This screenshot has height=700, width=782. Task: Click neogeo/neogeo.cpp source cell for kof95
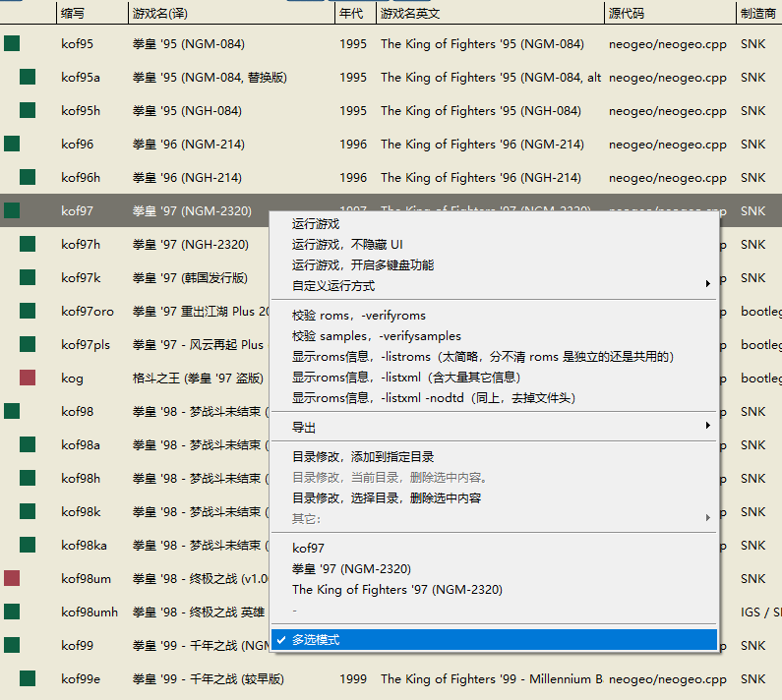[x=668, y=44]
